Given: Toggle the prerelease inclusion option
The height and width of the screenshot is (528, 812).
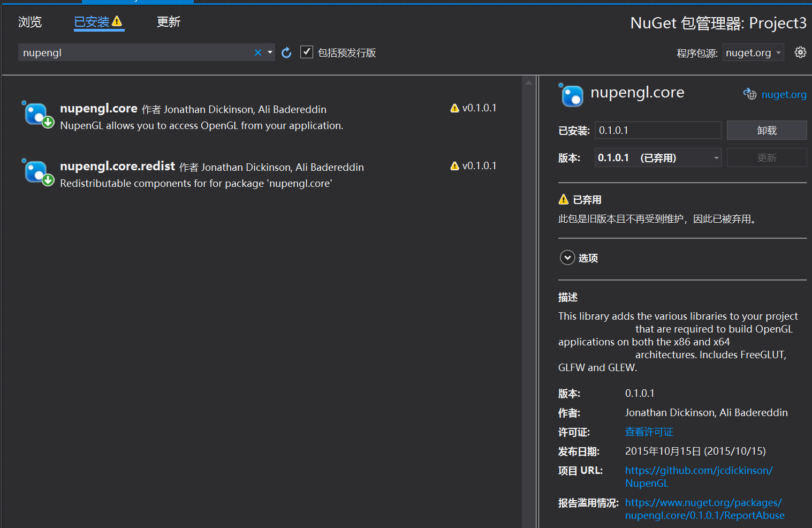Looking at the screenshot, I should 306,52.
